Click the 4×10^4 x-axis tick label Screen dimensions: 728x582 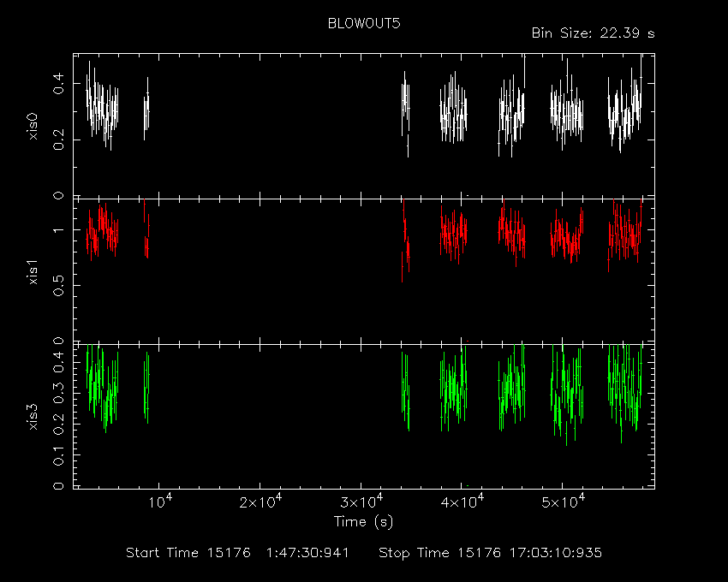pos(462,502)
